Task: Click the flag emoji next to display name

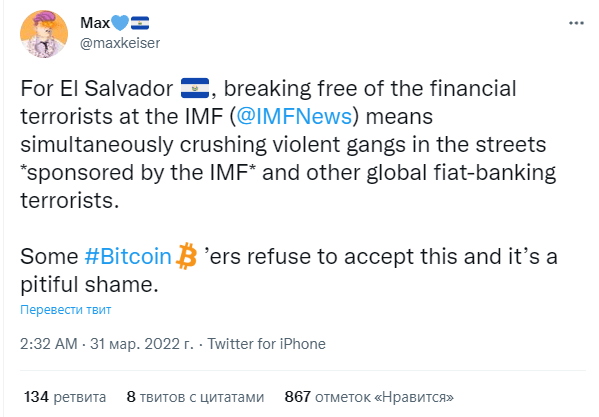Action: tap(140, 23)
